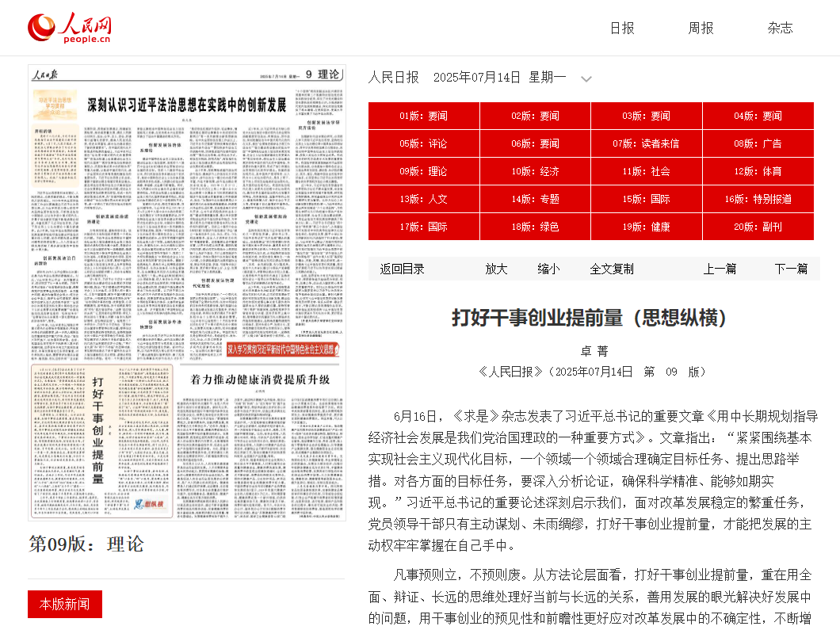The height and width of the screenshot is (630, 840).
Task: Click 全文复制 to copy full text
Action: point(612,269)
